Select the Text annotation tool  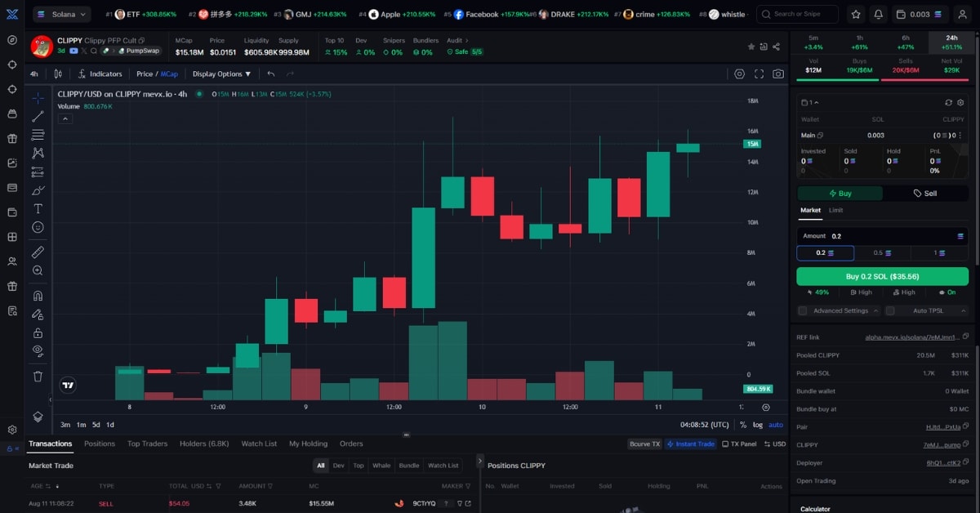click(38, 208)
